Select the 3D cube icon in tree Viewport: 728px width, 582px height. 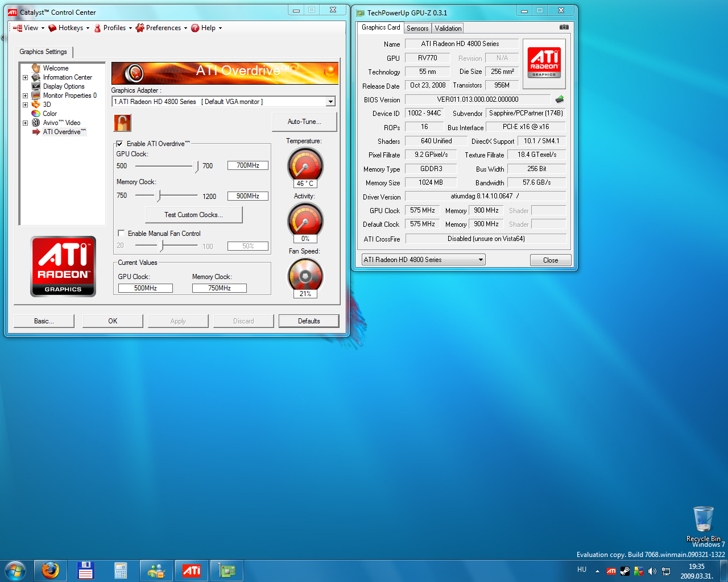36,105
